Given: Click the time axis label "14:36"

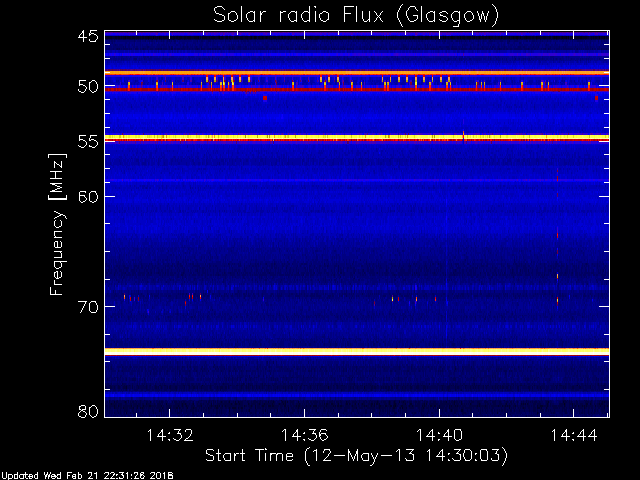Looking at the screenshot, I should [x=304, y=435].
